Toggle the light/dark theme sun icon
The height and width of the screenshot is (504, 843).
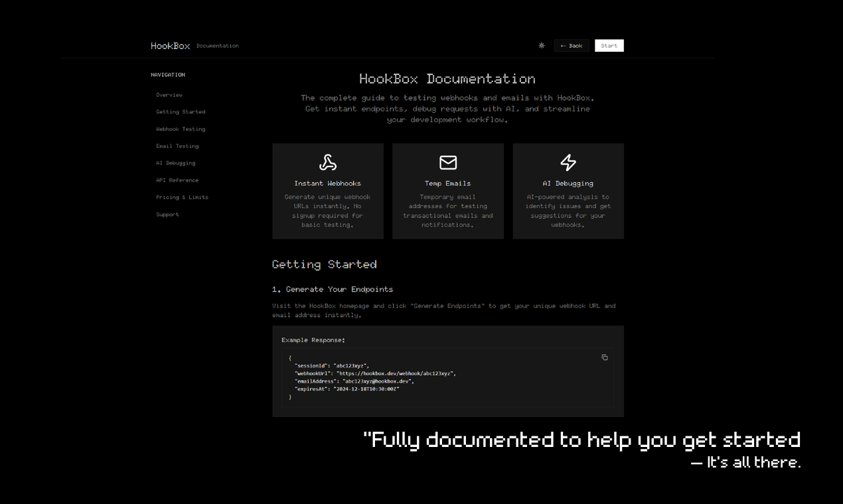(542, 46)
